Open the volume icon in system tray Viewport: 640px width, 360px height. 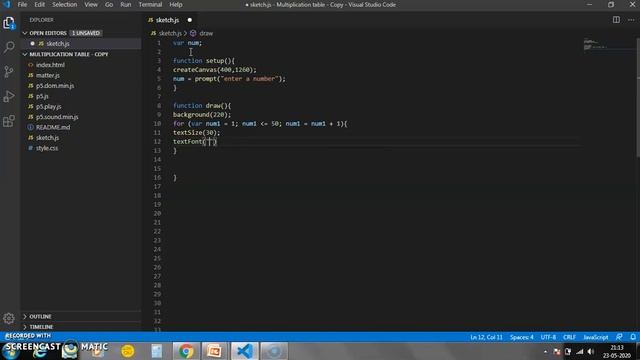(591, 351)
